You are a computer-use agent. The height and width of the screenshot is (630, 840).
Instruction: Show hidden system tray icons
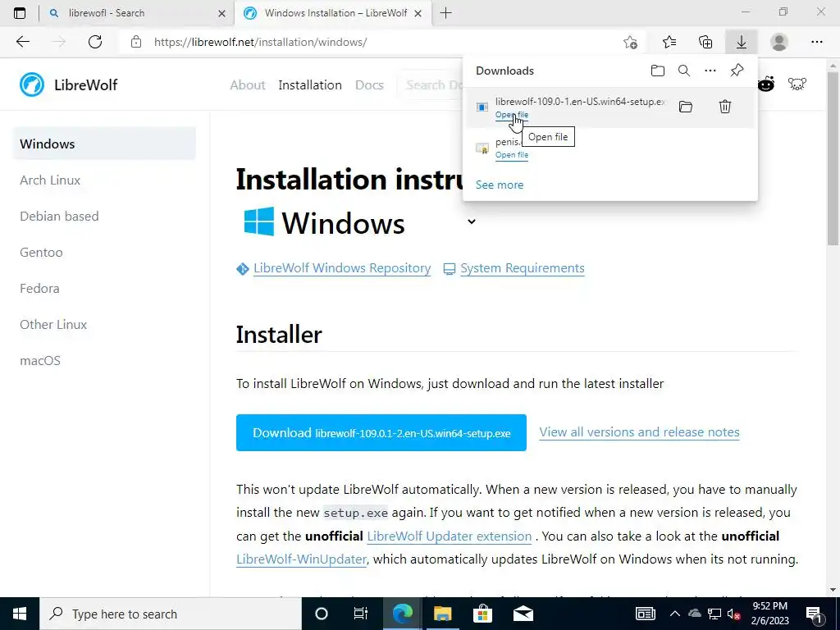pyautogui.click(x=675, y=614)
